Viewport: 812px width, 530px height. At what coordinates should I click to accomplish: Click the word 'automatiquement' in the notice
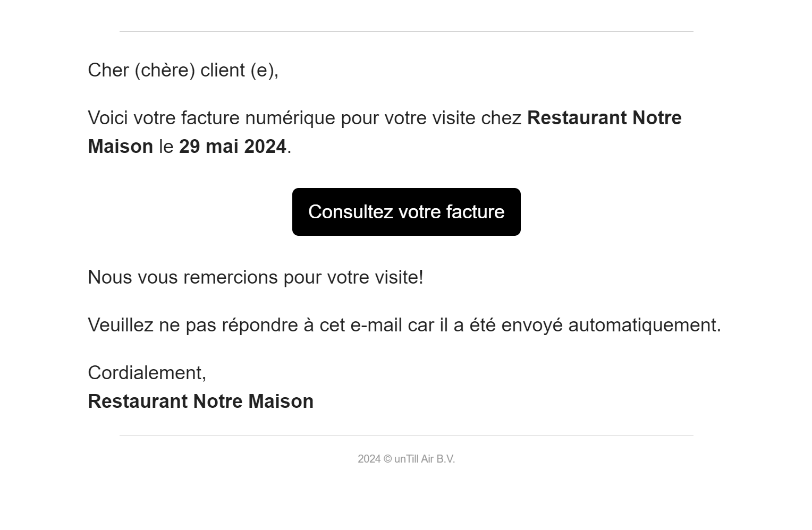(x=643, y=325)
